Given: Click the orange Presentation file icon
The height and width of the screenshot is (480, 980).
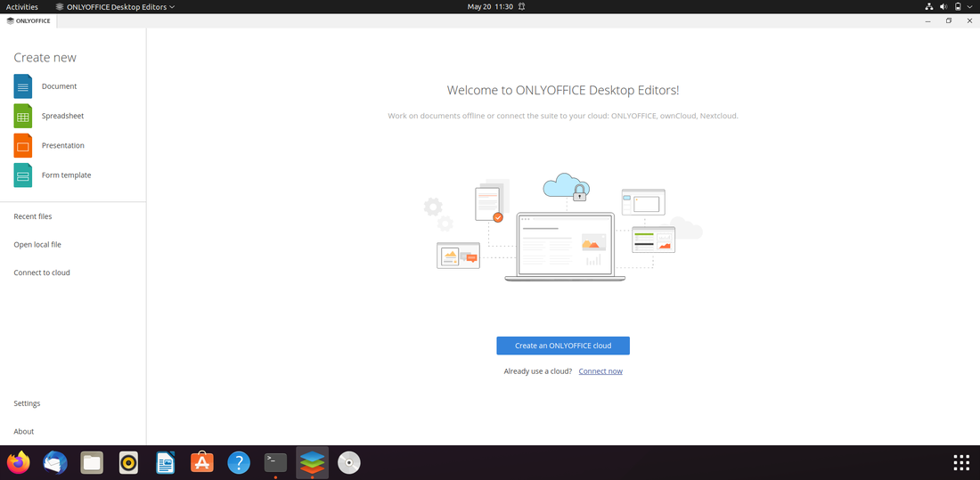Looking at the screenshot, I should 23,146.
